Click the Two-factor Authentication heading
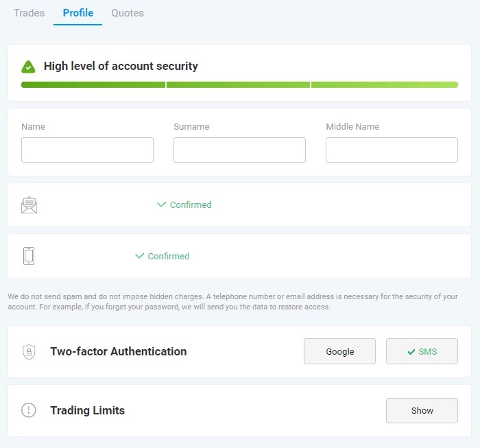 (x=118, y=351)
